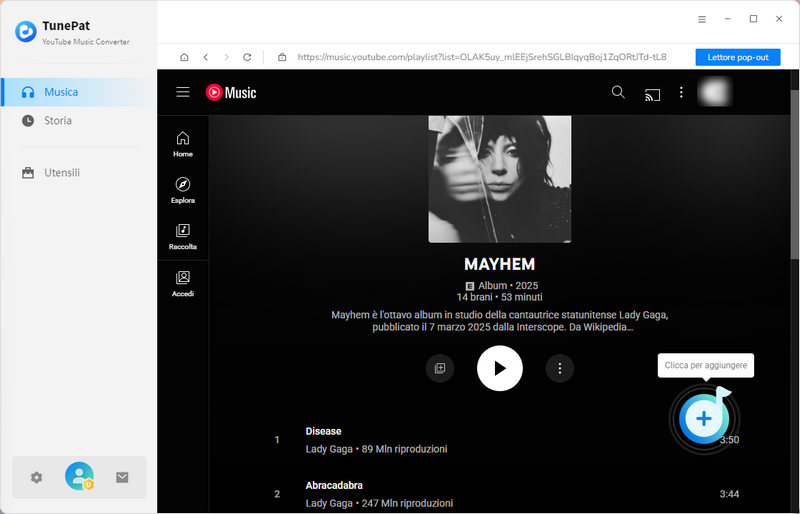800x514 pixels.
Task: Open the Lettore pop-out player
Action: pos(738,57)
